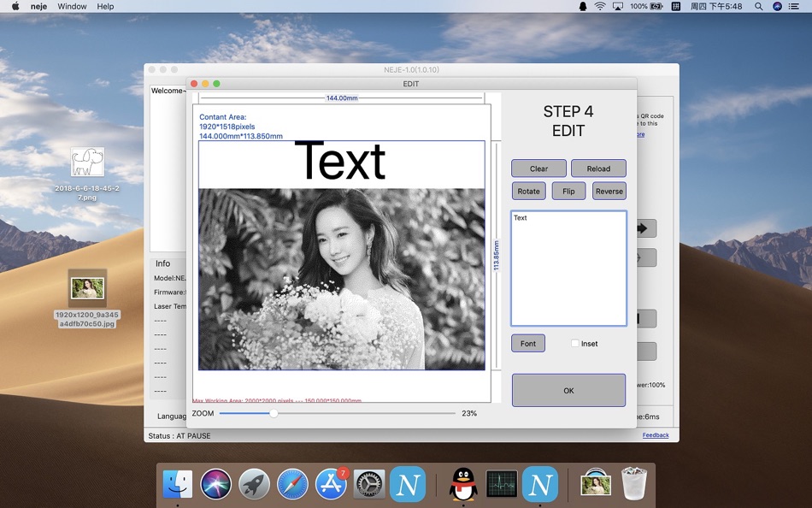Open input method menu icon
The width and height of the screenshot is (812, 508).
coord(676,6)
